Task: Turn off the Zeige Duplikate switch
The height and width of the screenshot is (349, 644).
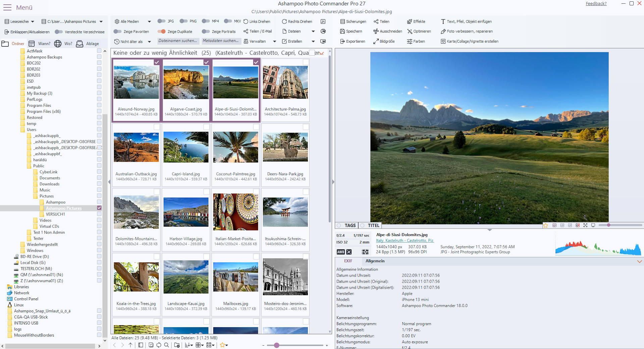Action: 162,32
